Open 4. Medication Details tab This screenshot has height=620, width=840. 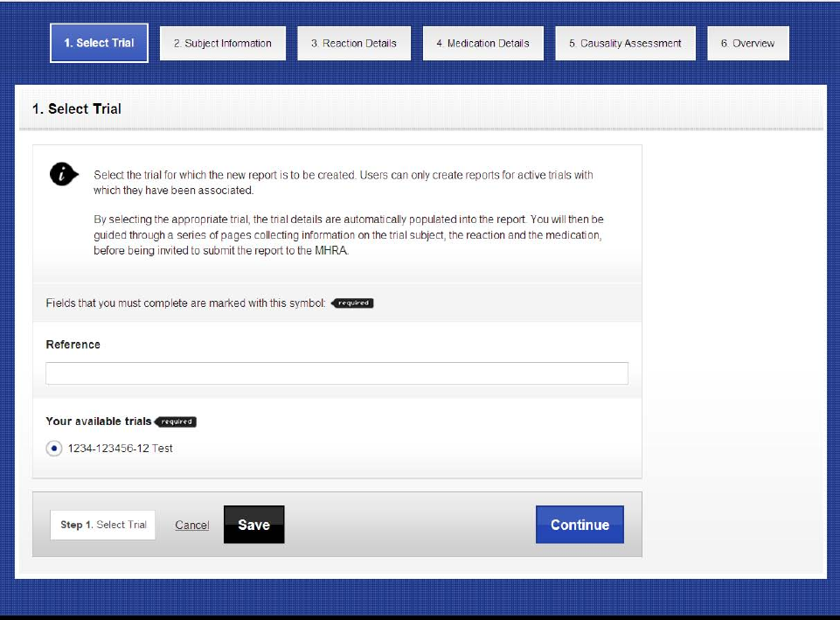(483, 44)
